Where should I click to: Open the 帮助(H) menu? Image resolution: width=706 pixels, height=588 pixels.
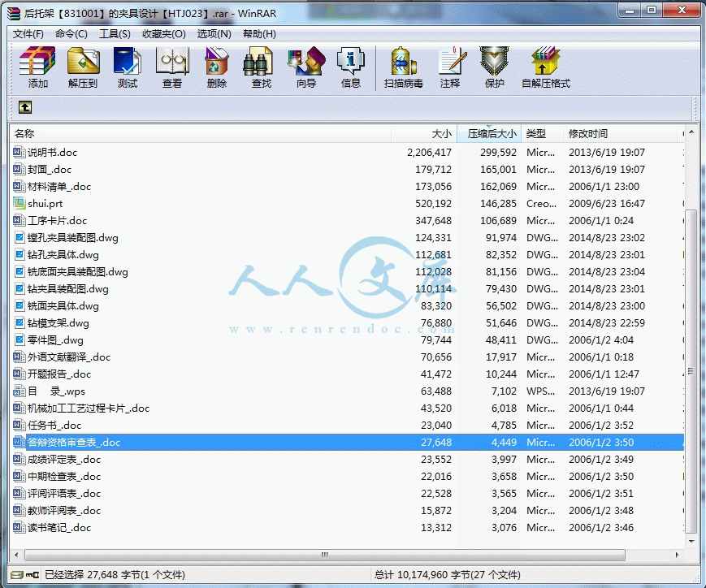[259, 34]
